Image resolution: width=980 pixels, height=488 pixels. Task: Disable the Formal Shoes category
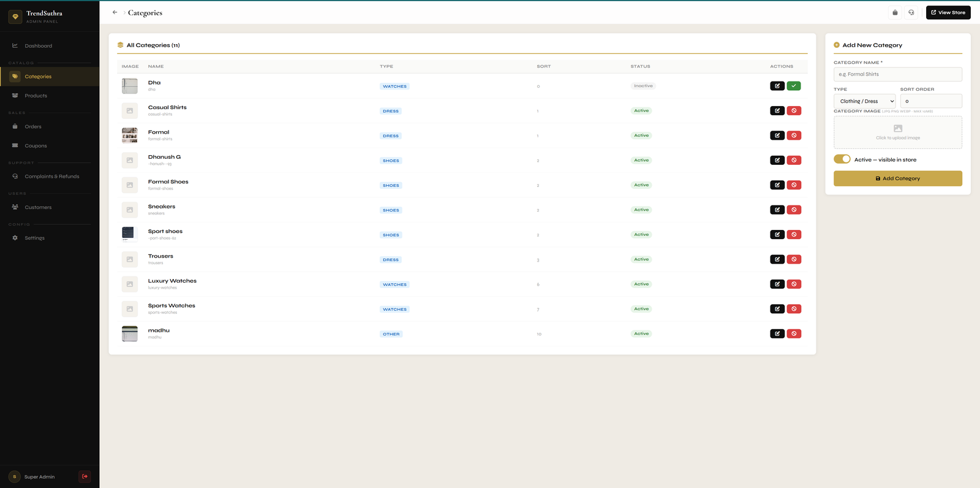pos(794,185)
